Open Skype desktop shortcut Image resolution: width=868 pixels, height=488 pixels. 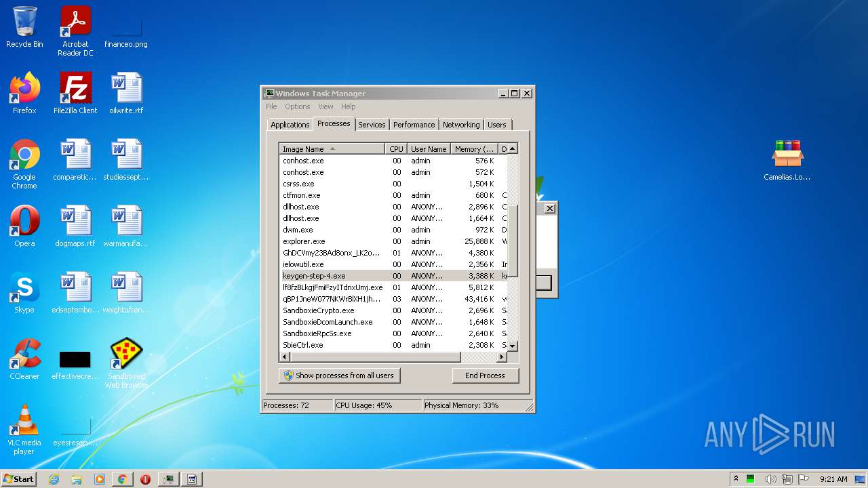(24, 293)
